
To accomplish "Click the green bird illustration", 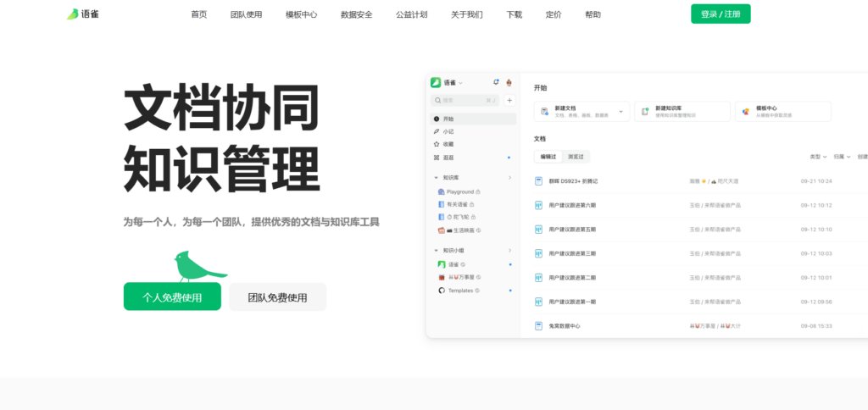I will click(x=197, y=267).
